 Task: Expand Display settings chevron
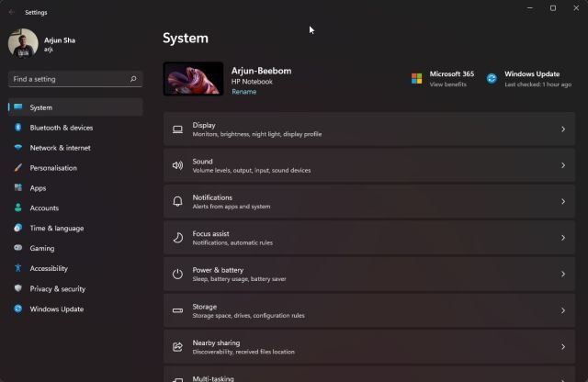pos(563,129)
